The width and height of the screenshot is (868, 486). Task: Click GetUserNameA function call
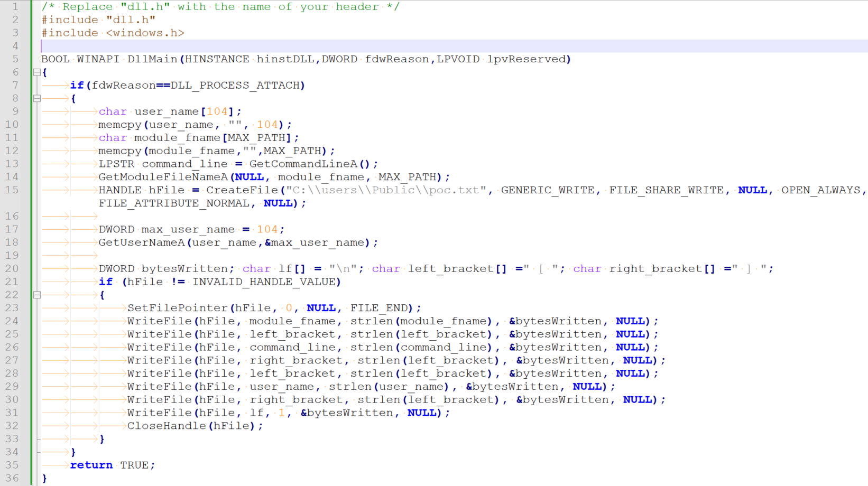point(142,242)
